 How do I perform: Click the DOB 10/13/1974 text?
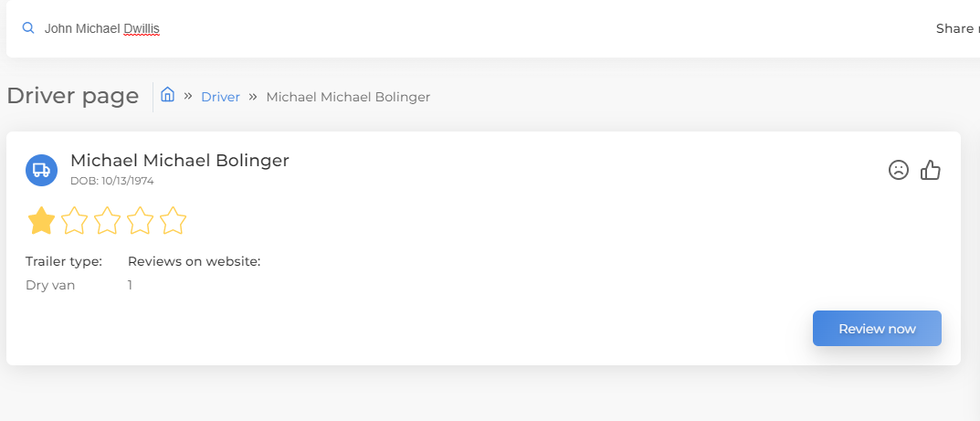[111, 181]
